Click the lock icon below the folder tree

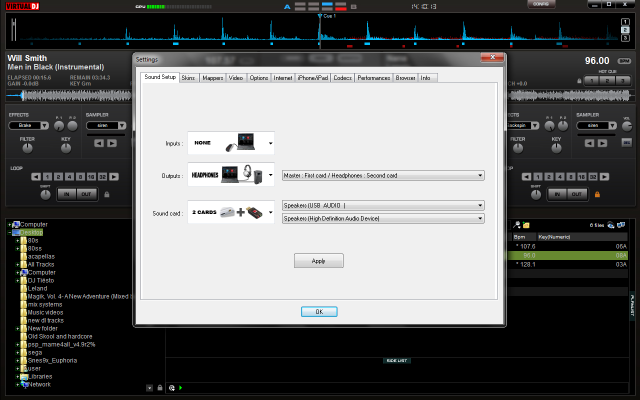[160, 388]
